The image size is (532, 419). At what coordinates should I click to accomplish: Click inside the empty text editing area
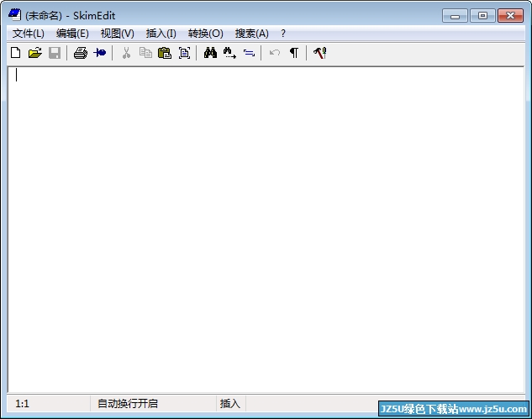(x=266, y=230)
